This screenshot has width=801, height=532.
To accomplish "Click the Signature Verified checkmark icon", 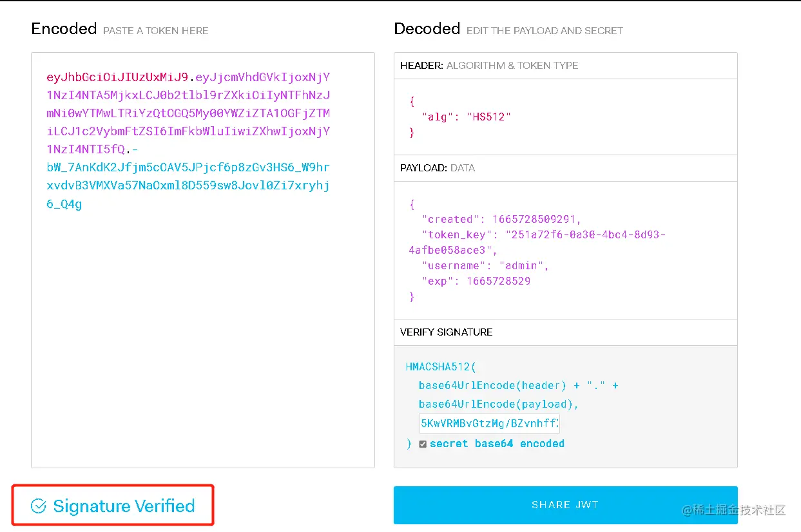I will point(39,506).
